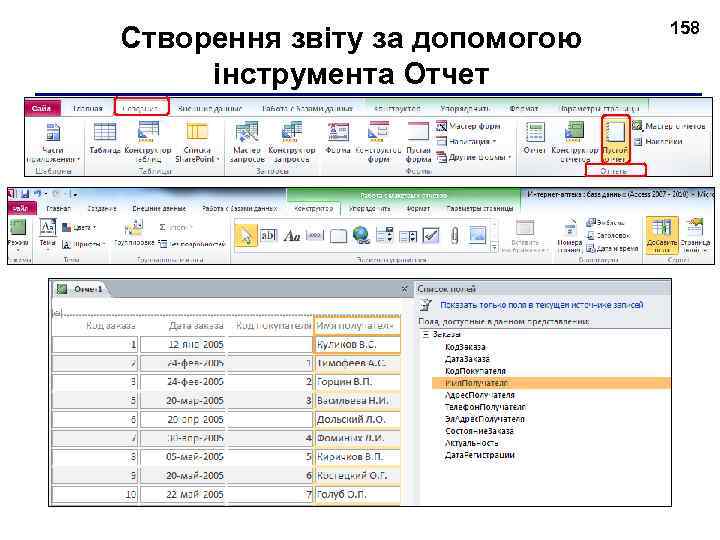This screenshot has height=540, width=720.
Task: Expand Другие формы dropdown
Action: coord(474,157)
